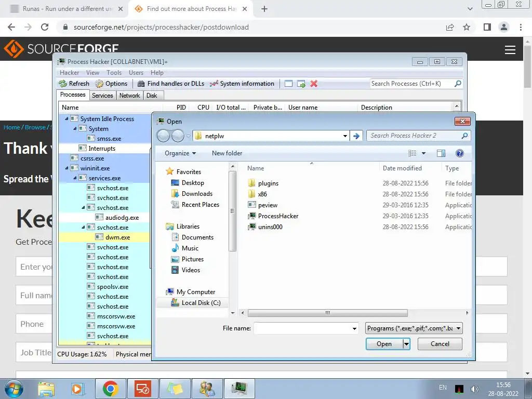
Task: Click the share icon in Chrome address bar
Action: [450, 27]
